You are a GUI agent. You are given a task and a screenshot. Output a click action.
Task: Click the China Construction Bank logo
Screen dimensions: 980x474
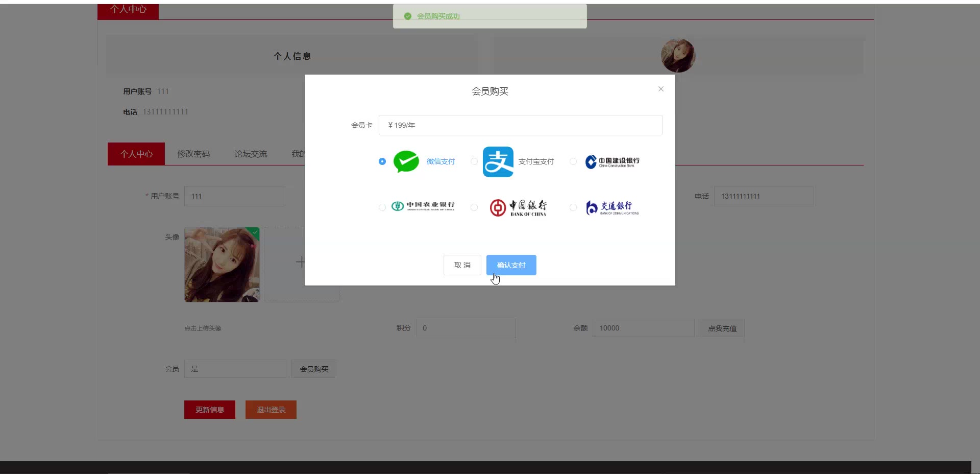612,161
